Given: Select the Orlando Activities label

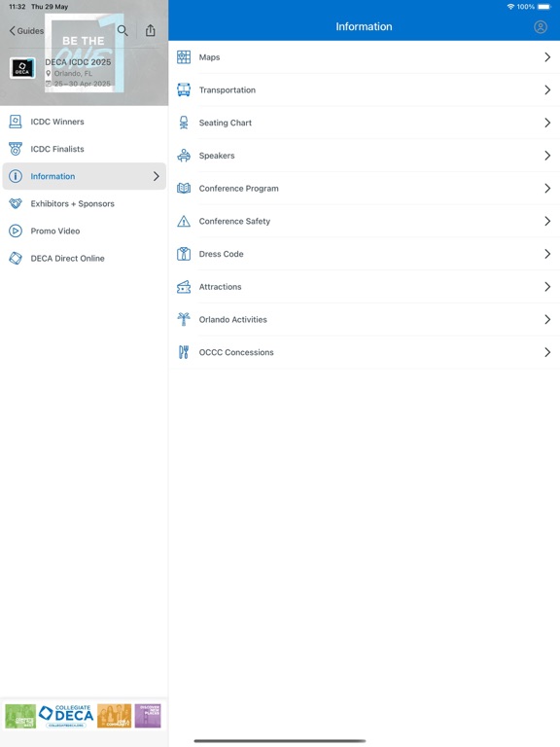Looking at the screenshot, I should click(x=233, y=320).
